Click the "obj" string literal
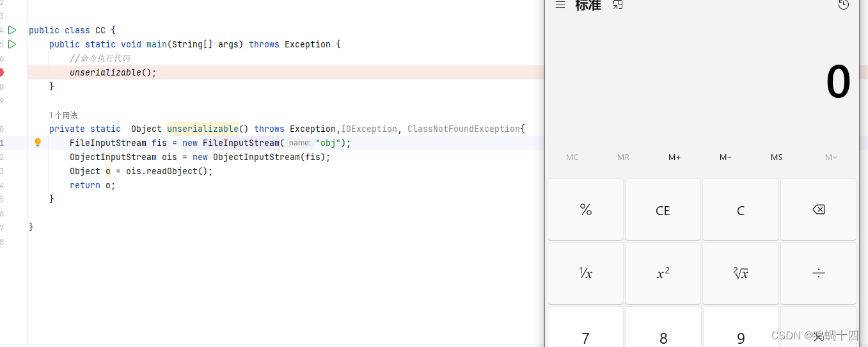 [327, 143]
